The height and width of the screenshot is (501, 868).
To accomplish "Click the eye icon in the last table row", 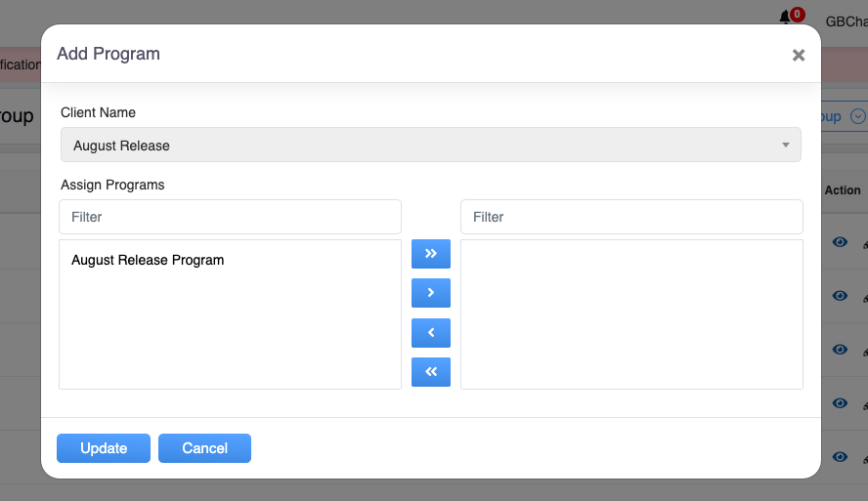I will click(840, 457).
